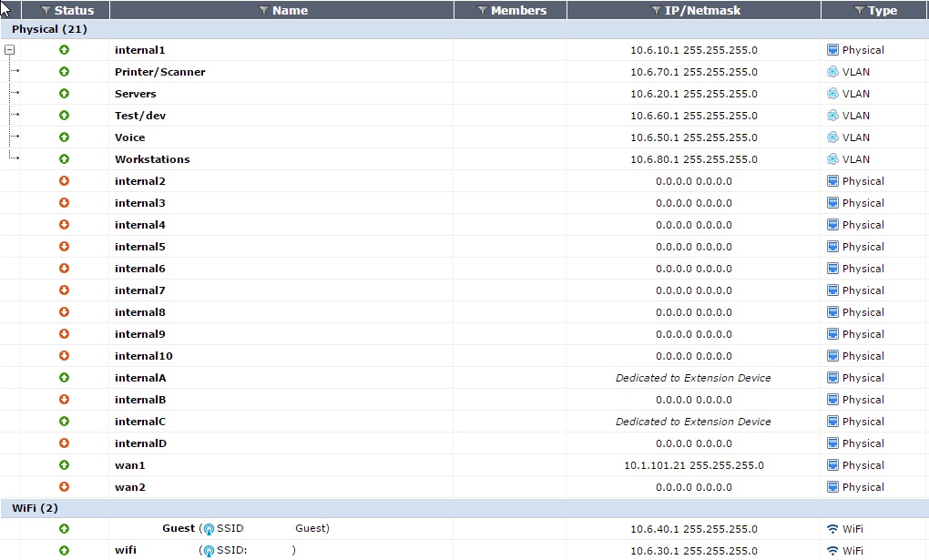Select the internal9 interface name
This screenshot has height=560, width=929.
(140, 334)
